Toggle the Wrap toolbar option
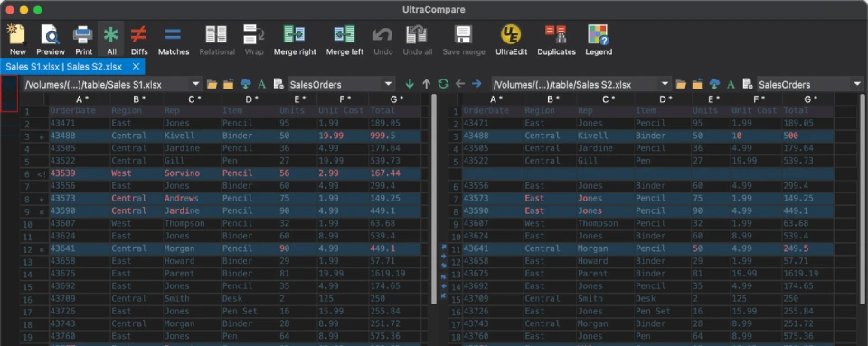 pyautogui.click(x=253, y=39)
